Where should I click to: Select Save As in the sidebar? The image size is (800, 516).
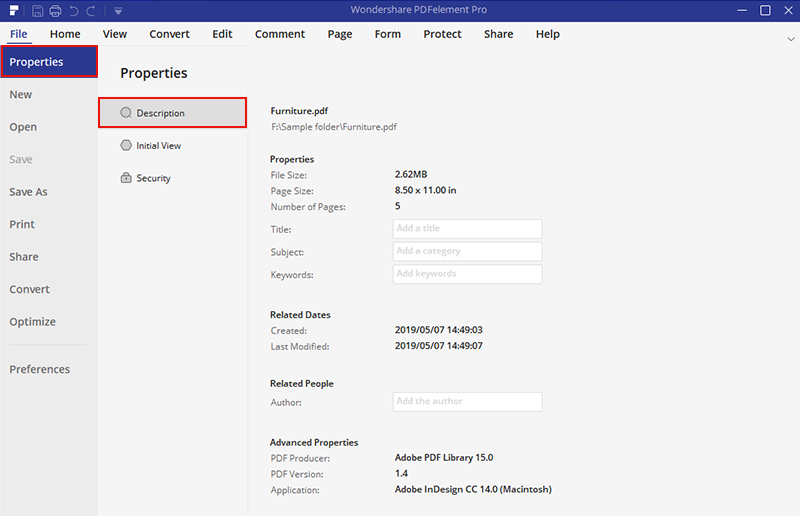point(28,192)
